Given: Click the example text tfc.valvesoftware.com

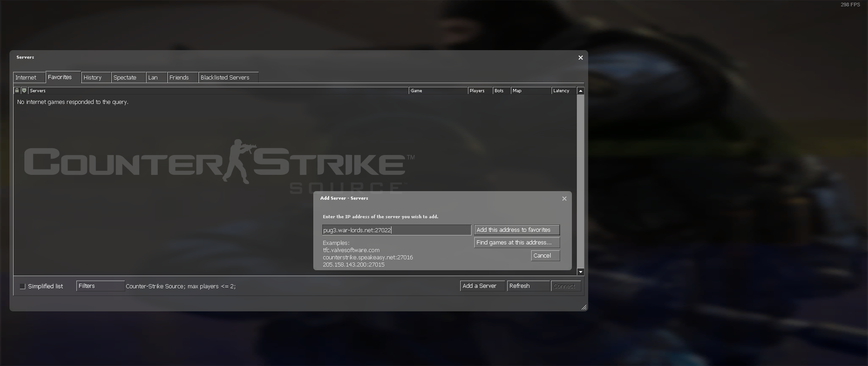Looking at the screenshot, I should [351, 250].
